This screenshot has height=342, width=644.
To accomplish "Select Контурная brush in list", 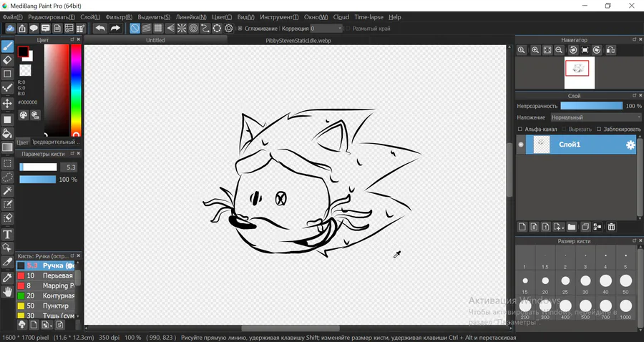I will pyautogui.click(x=45, y=295).
